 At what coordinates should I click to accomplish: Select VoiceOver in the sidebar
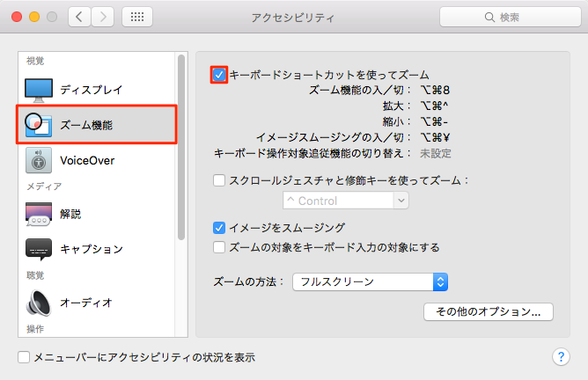coord(96,160)
